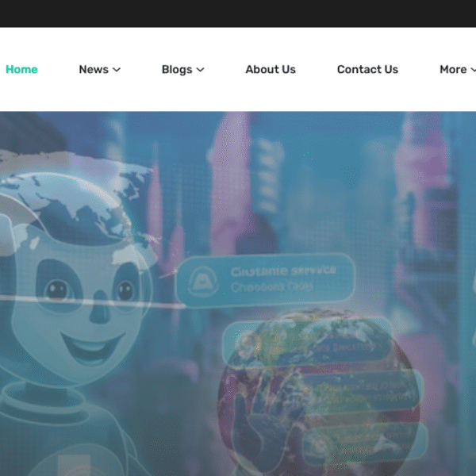Click the News menu label
The width and height of the screenshot is (476, 476).
coord(93,69)
